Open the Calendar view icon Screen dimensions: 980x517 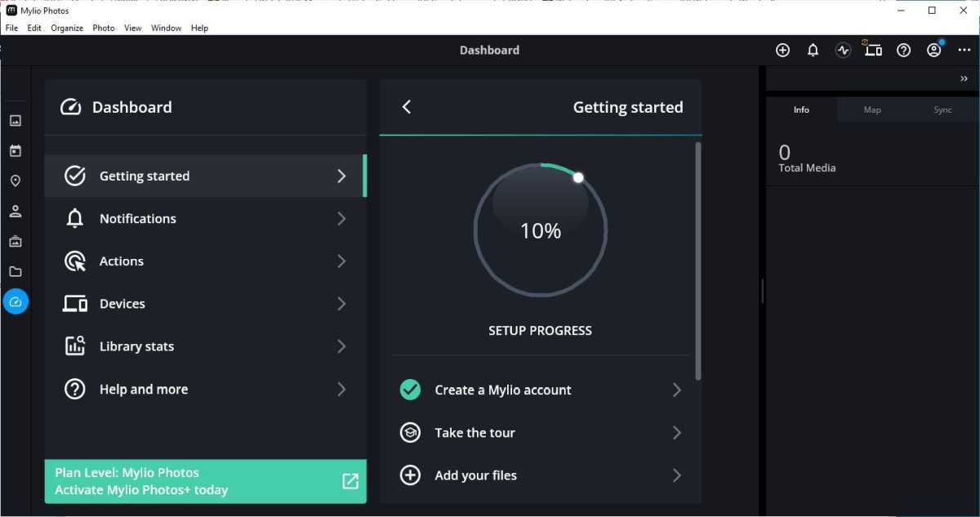pyautogui.click(x=15, y=150)
